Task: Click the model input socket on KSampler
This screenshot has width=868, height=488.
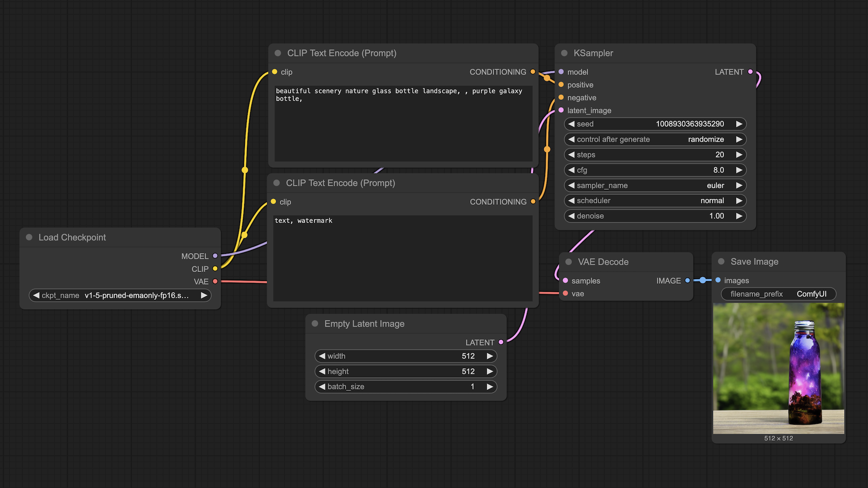Action: [x=561, y=72]
